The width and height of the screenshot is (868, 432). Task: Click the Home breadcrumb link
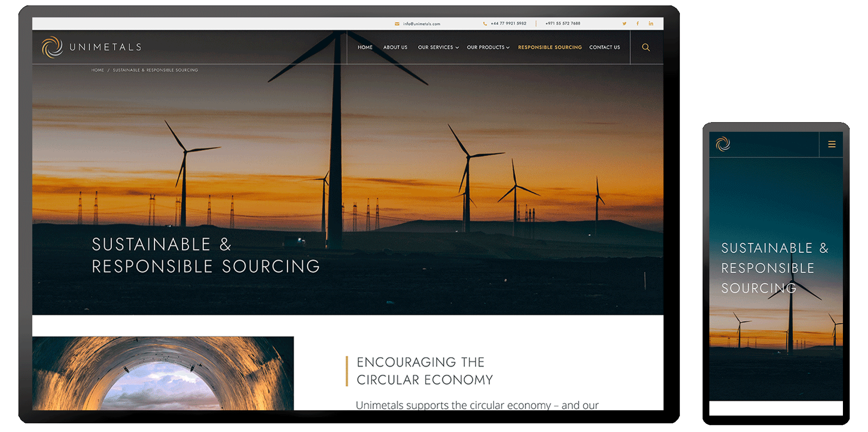coord(97,70)
